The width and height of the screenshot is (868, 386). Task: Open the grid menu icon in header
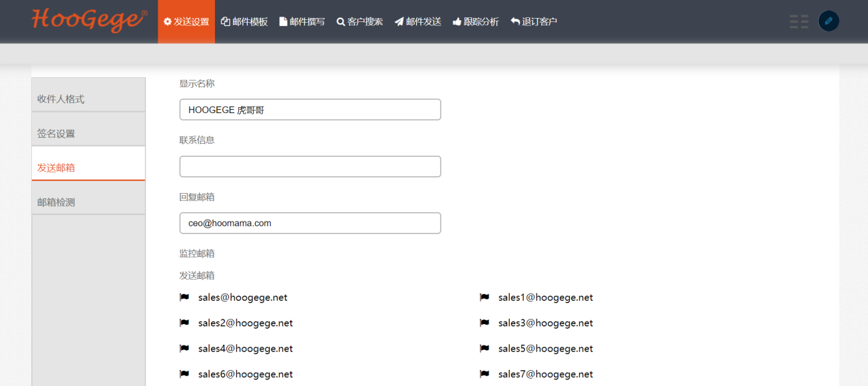[799, 21]
